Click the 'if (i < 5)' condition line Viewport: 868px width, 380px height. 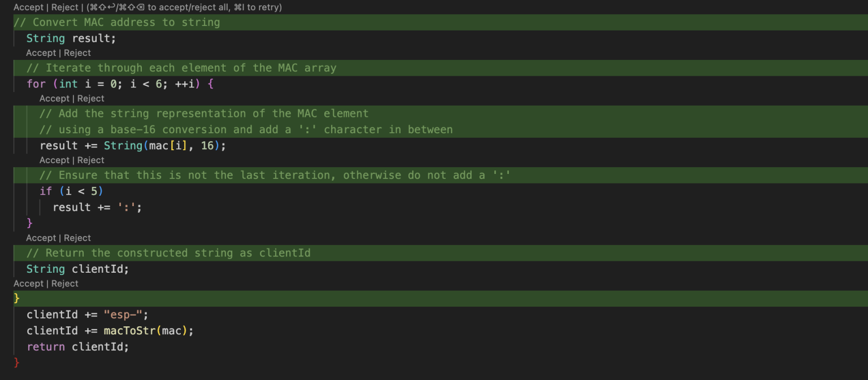click(x=70, y=191)
